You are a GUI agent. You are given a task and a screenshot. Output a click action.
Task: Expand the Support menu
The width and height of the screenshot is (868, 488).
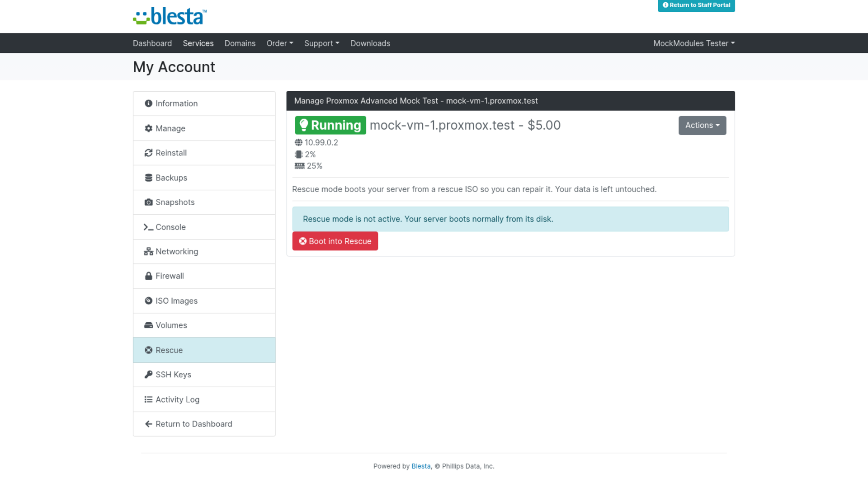(x=321, y=43)
